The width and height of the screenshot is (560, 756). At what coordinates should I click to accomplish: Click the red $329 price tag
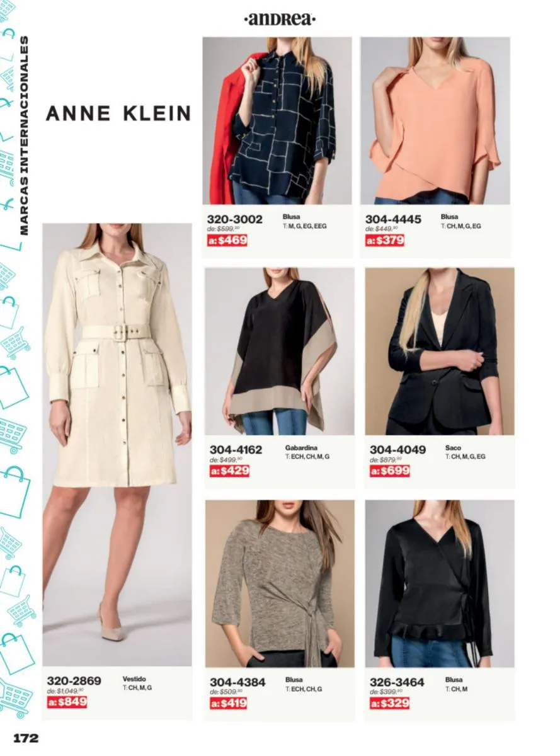point(389,703)
